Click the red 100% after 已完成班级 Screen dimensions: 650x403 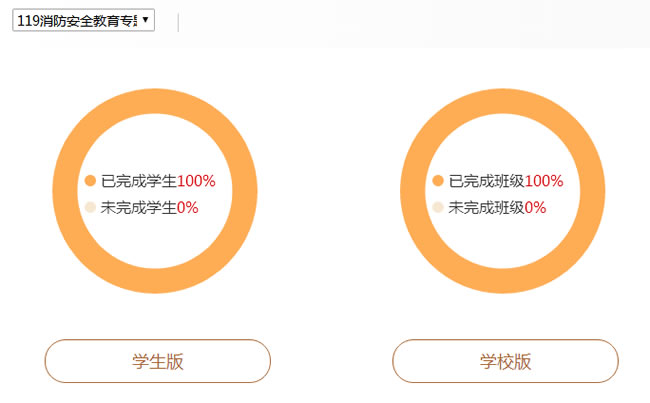coord(544,181)
